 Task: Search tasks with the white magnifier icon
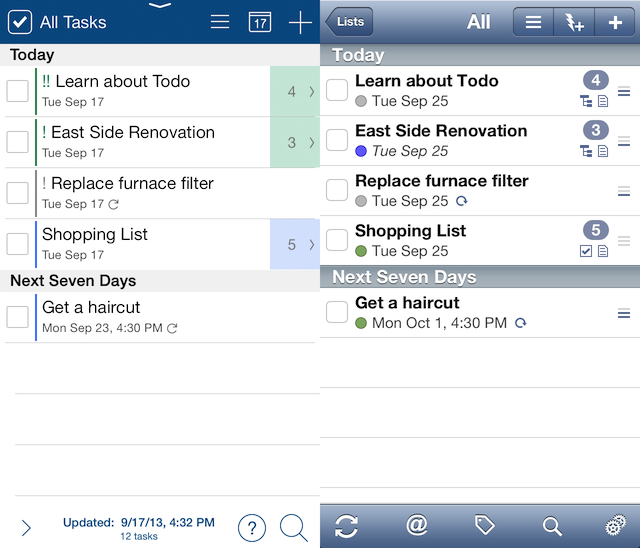(x=552, y=526)
